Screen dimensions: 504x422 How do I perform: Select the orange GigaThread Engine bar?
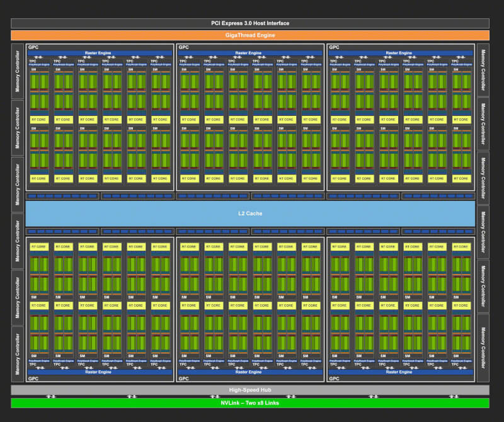pyautogui.click(x=250, y=35)
